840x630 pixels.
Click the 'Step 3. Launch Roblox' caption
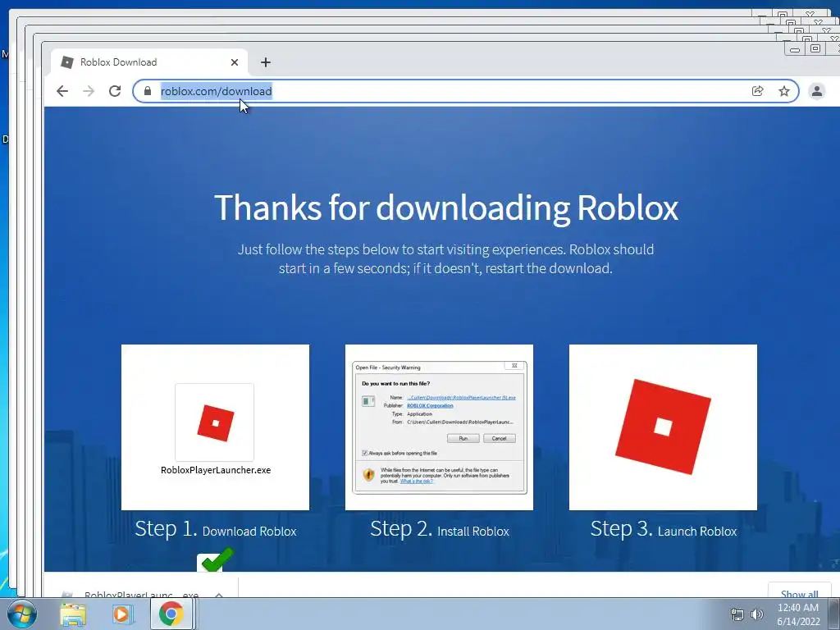click(663, 529)
